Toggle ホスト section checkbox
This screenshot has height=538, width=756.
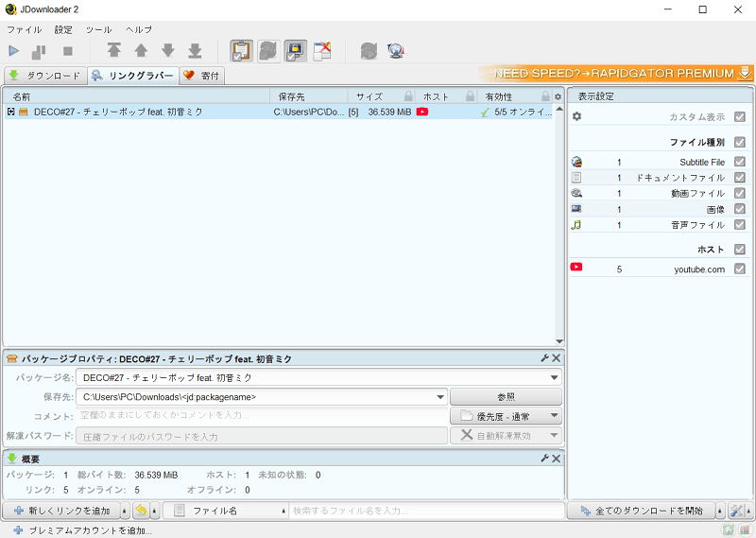point(740,250)
